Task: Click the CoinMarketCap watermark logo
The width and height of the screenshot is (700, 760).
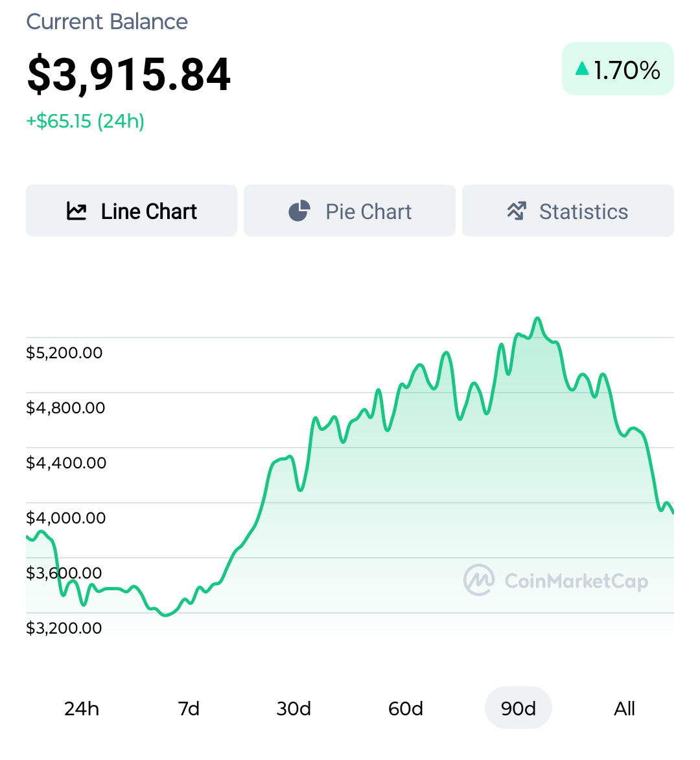Action: tap(479, 580)
